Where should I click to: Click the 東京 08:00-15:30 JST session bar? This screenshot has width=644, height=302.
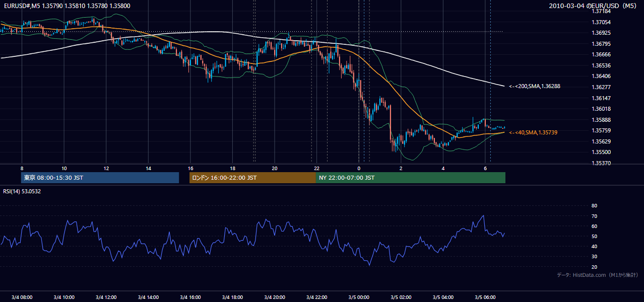100,178
